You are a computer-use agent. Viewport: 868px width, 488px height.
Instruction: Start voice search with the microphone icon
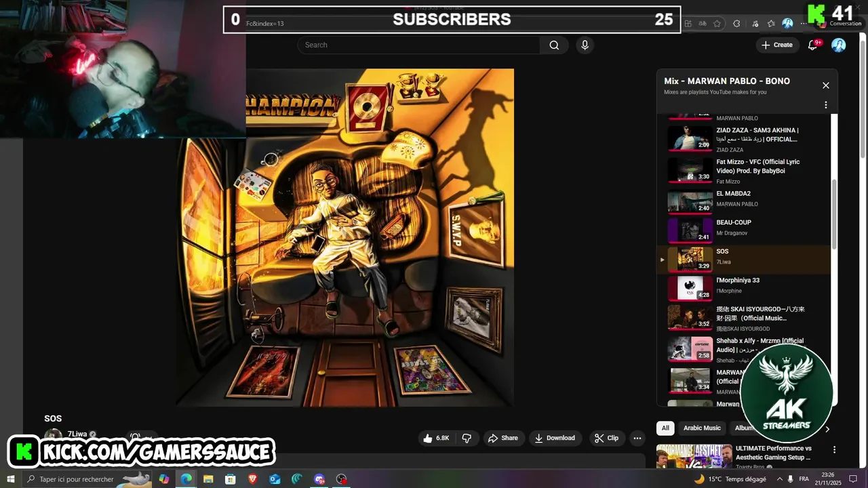pos(585,45)
